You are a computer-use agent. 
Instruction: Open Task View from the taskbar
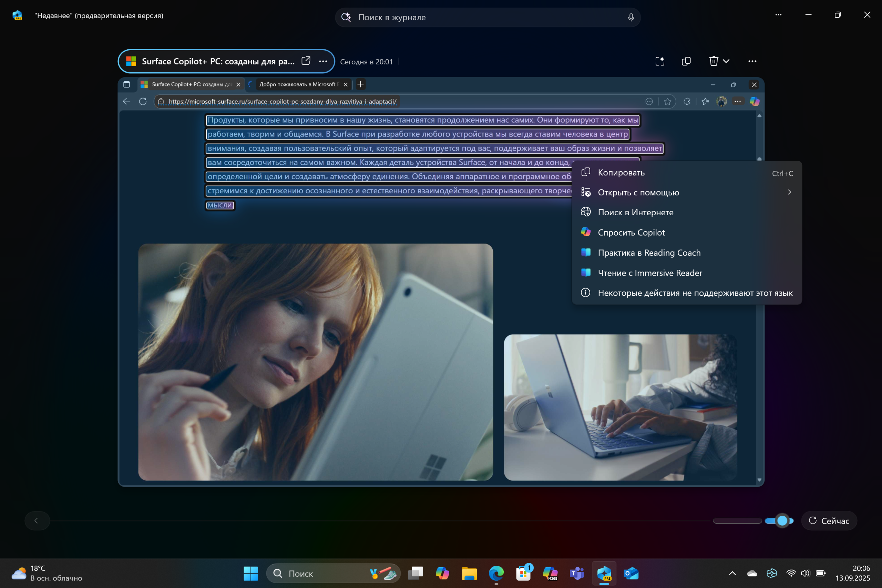click(x=416, y=574)
